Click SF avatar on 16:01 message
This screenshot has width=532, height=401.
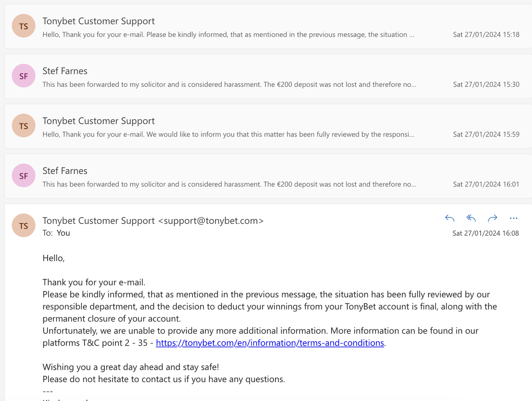(x=23, y=176)
